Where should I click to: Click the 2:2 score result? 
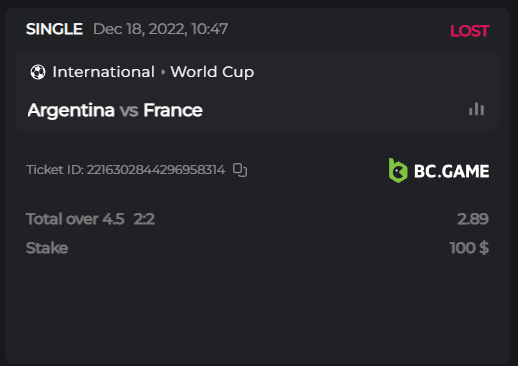(x=144, y=219)
